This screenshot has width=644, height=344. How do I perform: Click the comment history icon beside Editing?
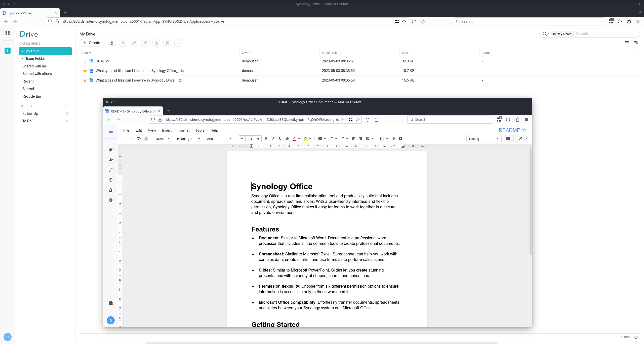[x=508, y=139]
